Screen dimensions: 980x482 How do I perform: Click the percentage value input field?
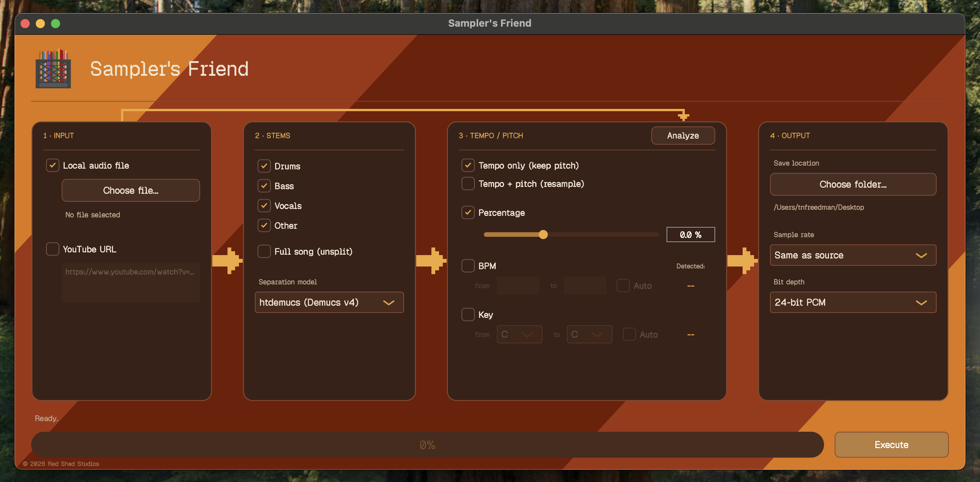(x=690, y=235)
